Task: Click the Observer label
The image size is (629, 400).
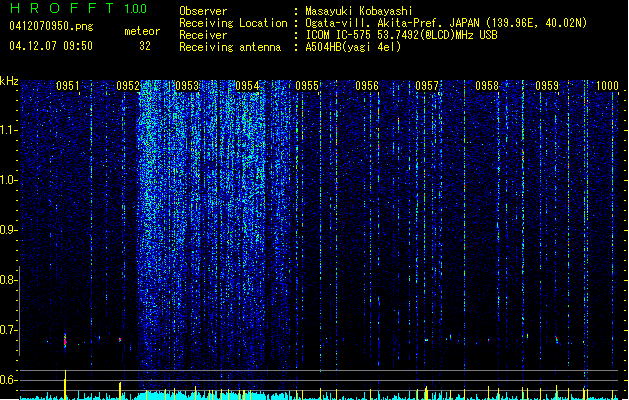Action: pos(203,11)
